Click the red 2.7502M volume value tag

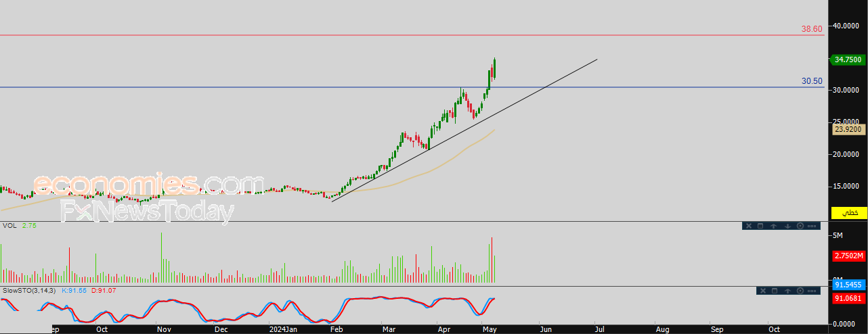click(849, 256)
